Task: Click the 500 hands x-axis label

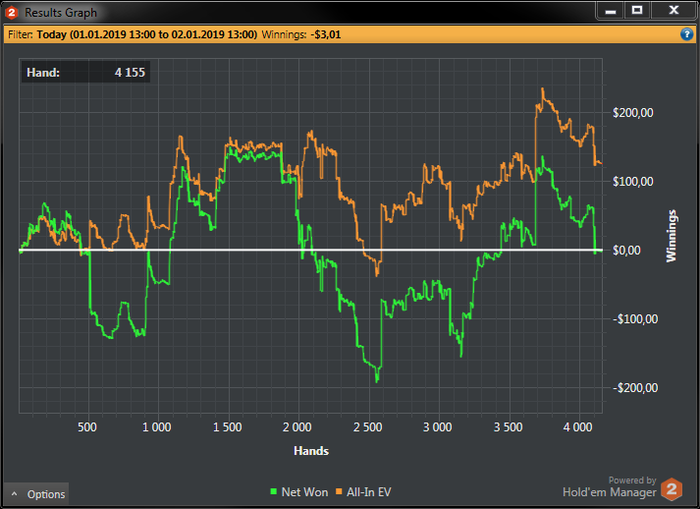Action: click(x=87, y=427)
